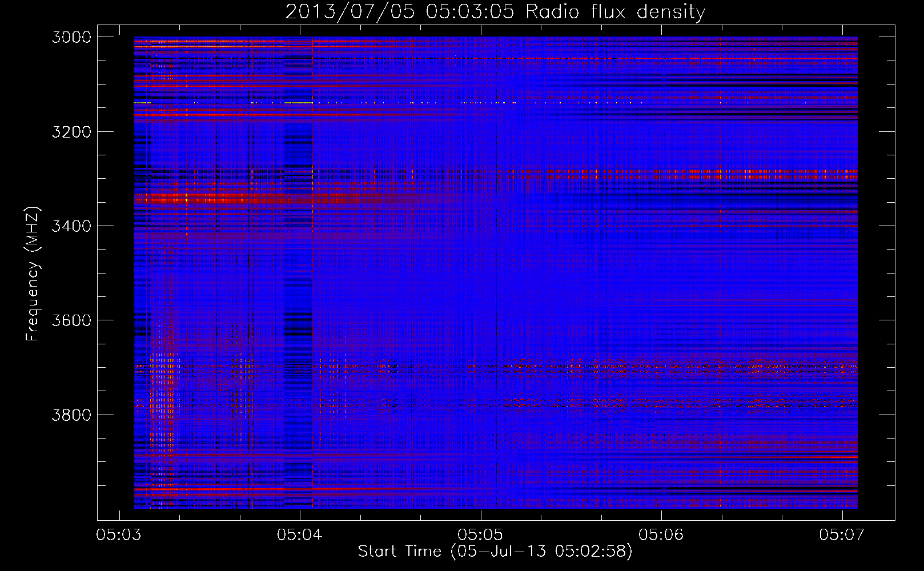This screenshot has height=571, width=924.
Task: Click the plot title '2013/07/05 05:03:05 Radio flux density'
Action: 495,12
